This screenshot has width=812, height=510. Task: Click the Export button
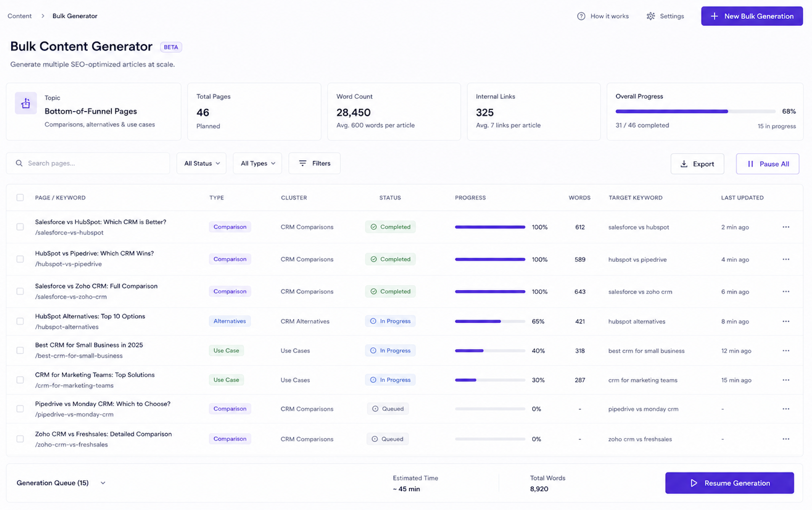pos(697,164)
